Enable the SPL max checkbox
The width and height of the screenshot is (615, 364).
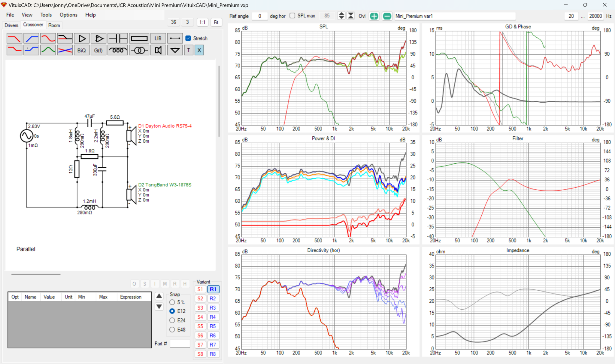pyautogui.click(x=292, y=16)
